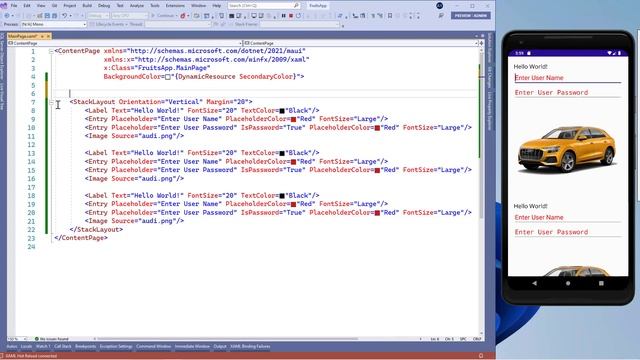Screen dimensions: 640x360
Task: Click the Hot Reload flame icon
Action: (x=182, y=16)
